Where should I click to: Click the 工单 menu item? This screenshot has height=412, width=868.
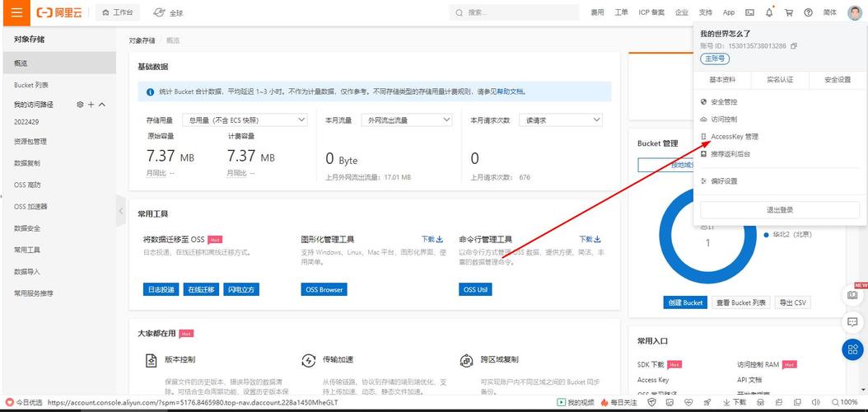pos(621,12)
